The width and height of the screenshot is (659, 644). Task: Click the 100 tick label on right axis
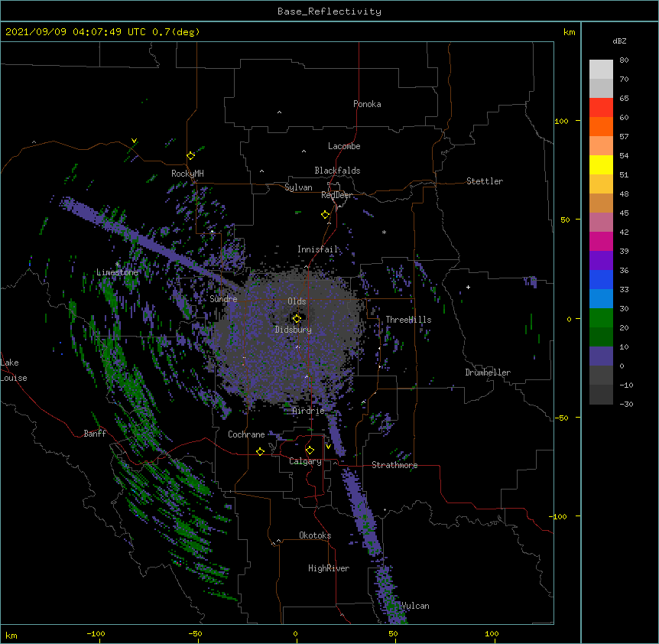click(561, 121)
